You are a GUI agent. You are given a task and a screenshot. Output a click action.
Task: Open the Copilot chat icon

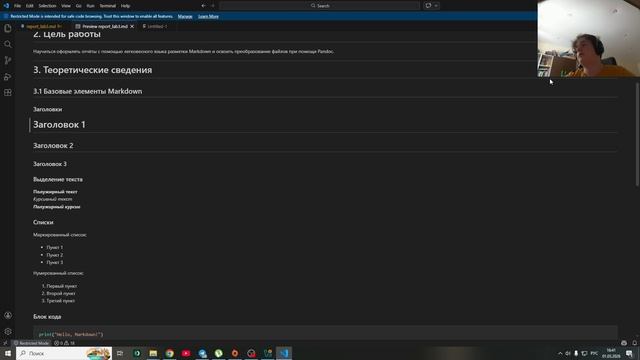click(x=428, y=6)
